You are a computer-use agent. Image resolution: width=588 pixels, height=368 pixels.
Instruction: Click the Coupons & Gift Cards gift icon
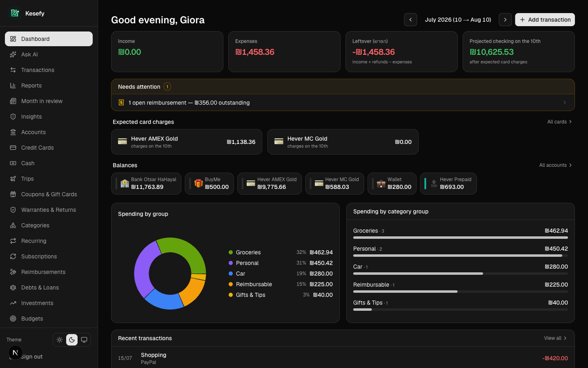(13, 194)
